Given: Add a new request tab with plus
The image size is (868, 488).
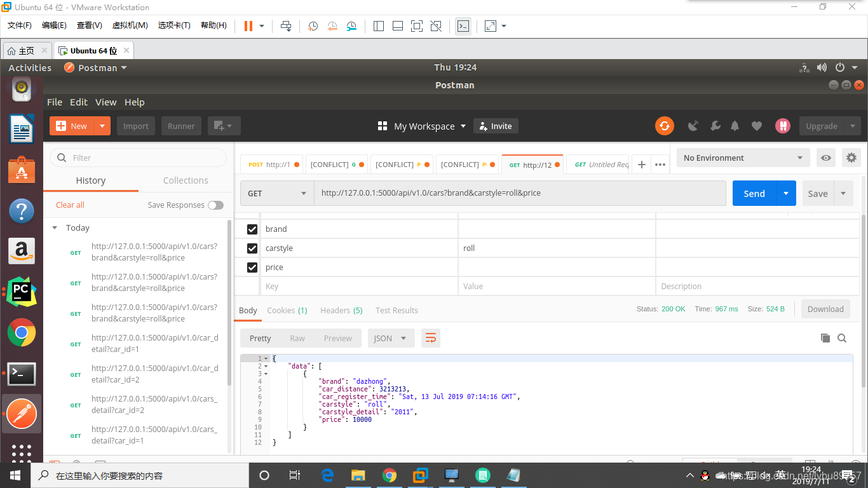Looking at the screenshot, I should (642, 165).
